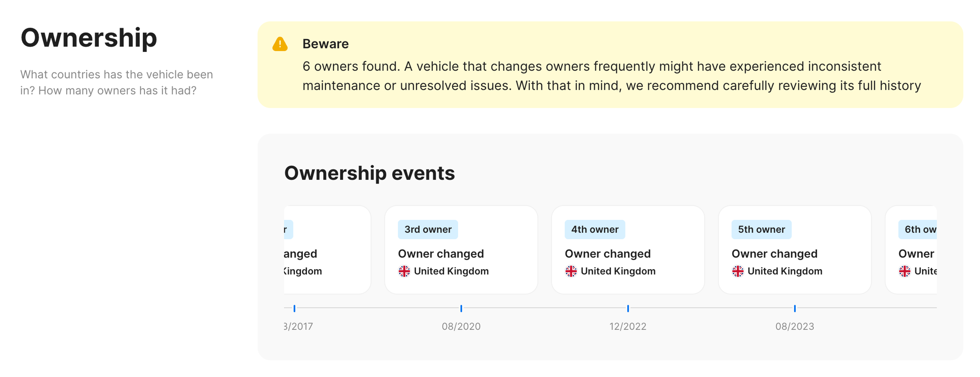
Task: Click the yellow Beware warning triangle icon
Action: point(280,44)
